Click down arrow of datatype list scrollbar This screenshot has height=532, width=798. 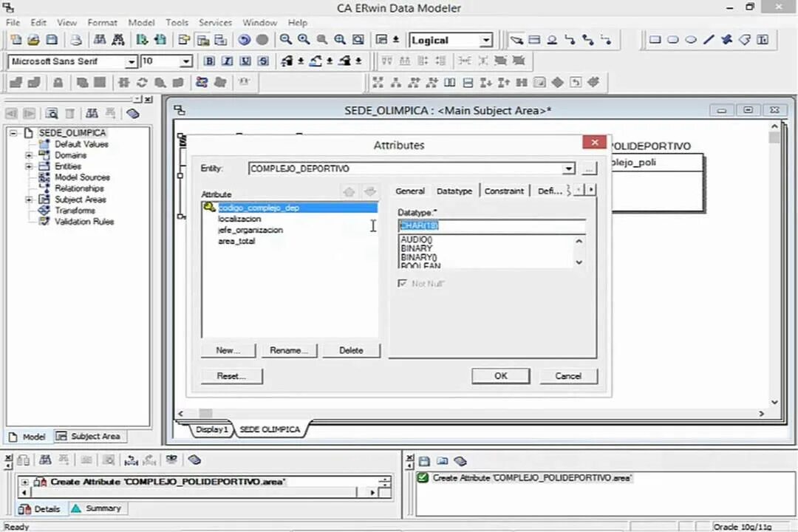pos(579,262)
